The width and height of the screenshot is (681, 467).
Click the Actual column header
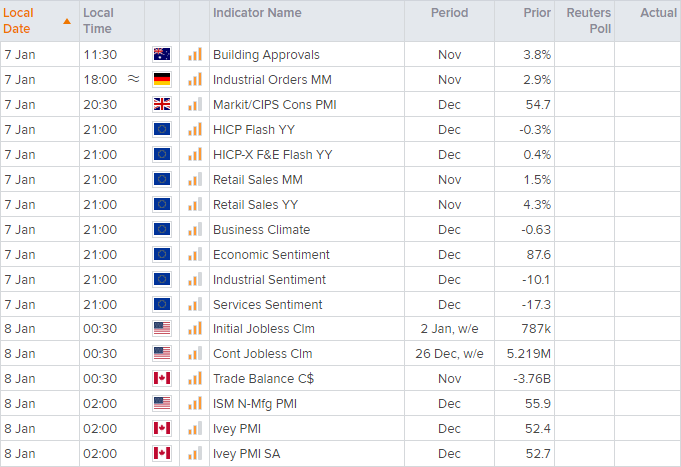point(658,13)
